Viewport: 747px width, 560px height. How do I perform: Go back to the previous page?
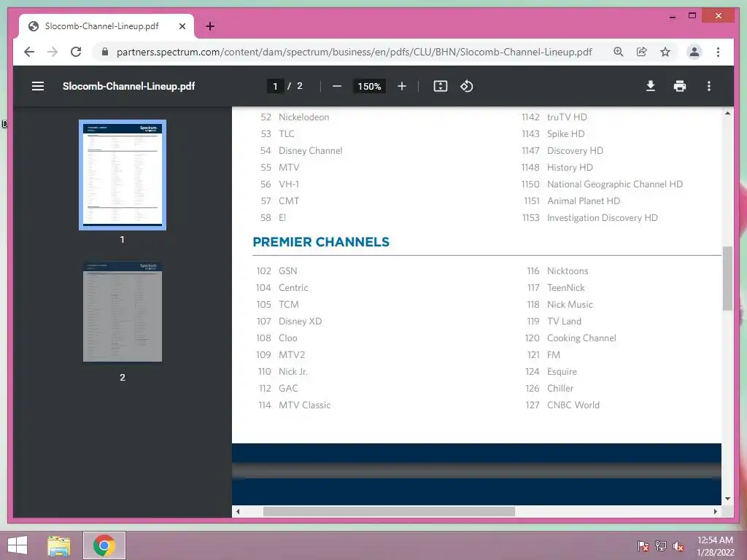pos(29,52)
